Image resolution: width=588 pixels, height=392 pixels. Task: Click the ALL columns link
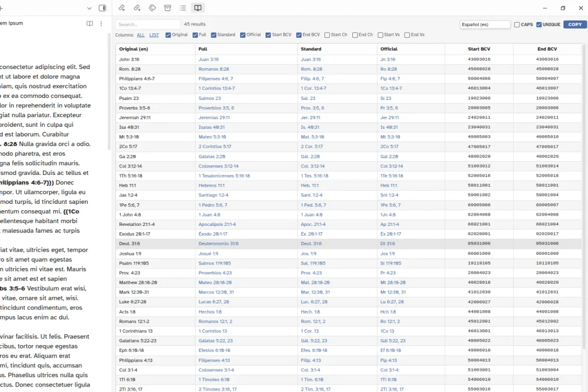pyautogui.click(x=141, y=35)
